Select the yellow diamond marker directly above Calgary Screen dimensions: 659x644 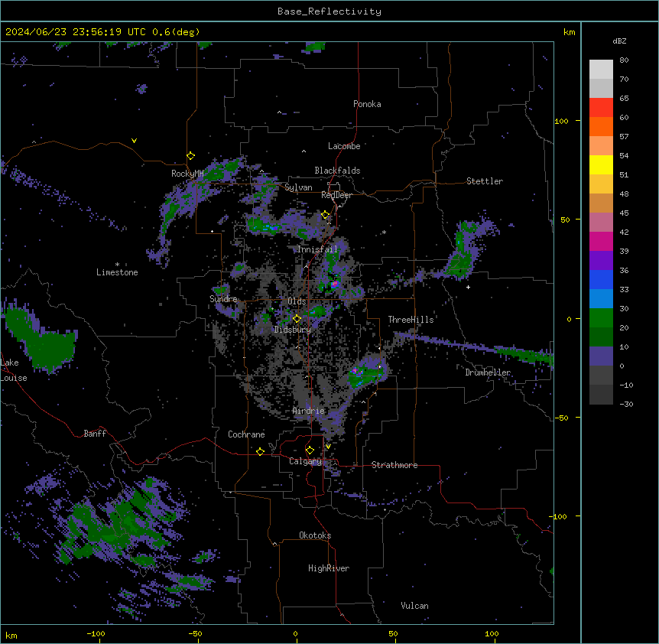click(x=310, y=450)
